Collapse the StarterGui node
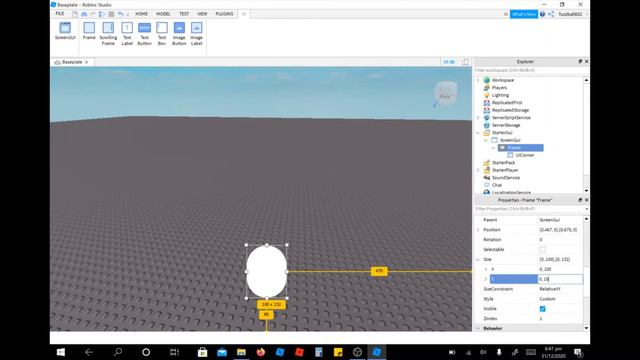640x360 pixels. click(x=478, y=133)
